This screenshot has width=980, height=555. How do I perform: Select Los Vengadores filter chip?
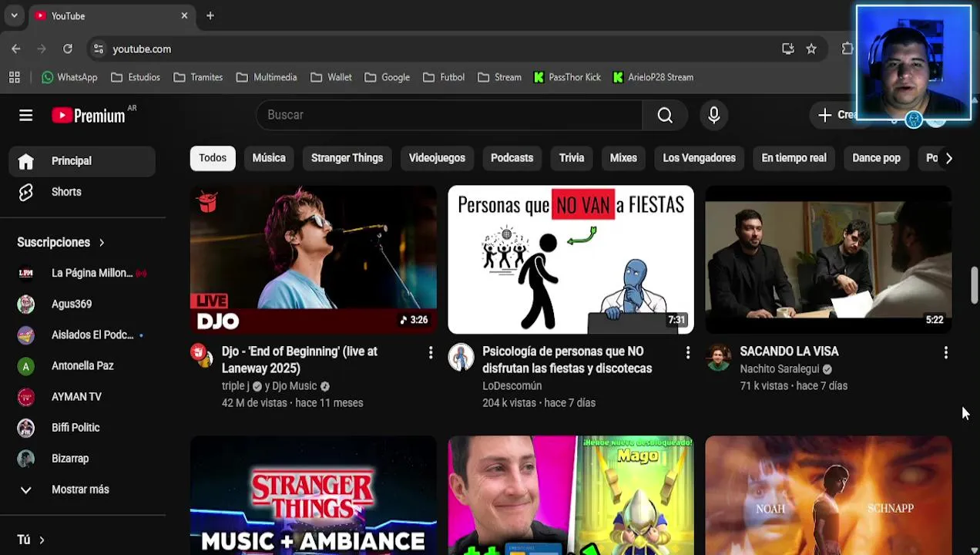pos(699,158)
